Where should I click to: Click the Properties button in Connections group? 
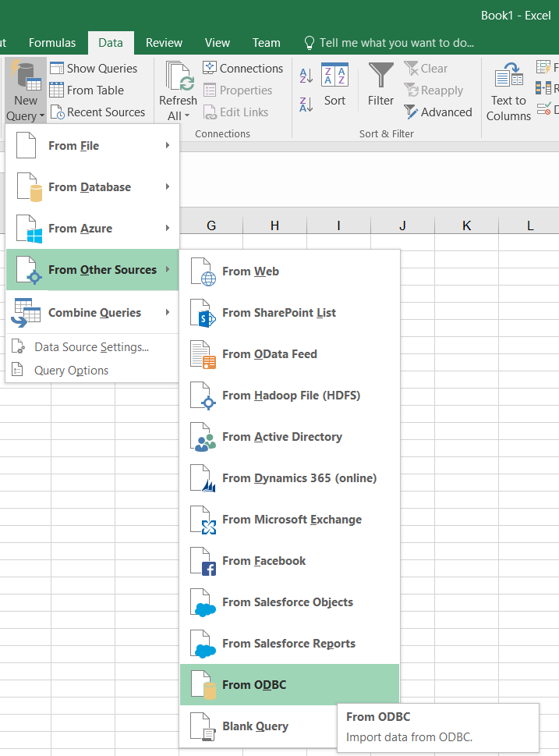238,91
